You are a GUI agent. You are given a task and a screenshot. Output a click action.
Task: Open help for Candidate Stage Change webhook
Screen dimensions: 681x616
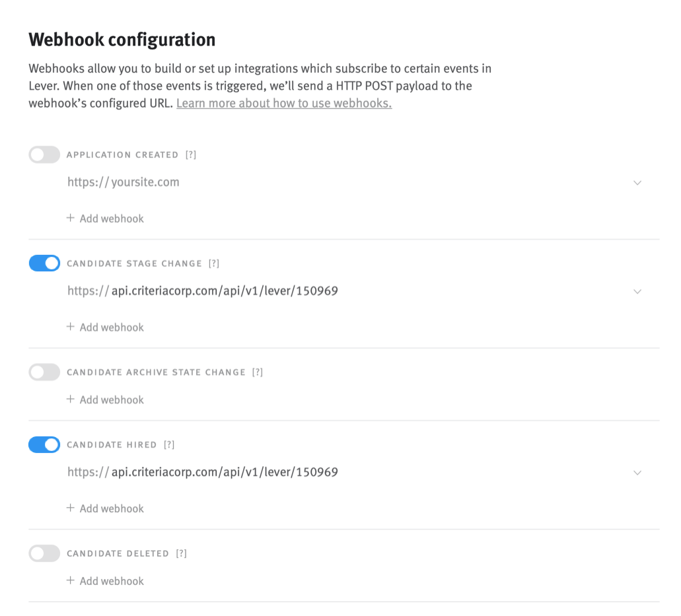tap(213, 263)
